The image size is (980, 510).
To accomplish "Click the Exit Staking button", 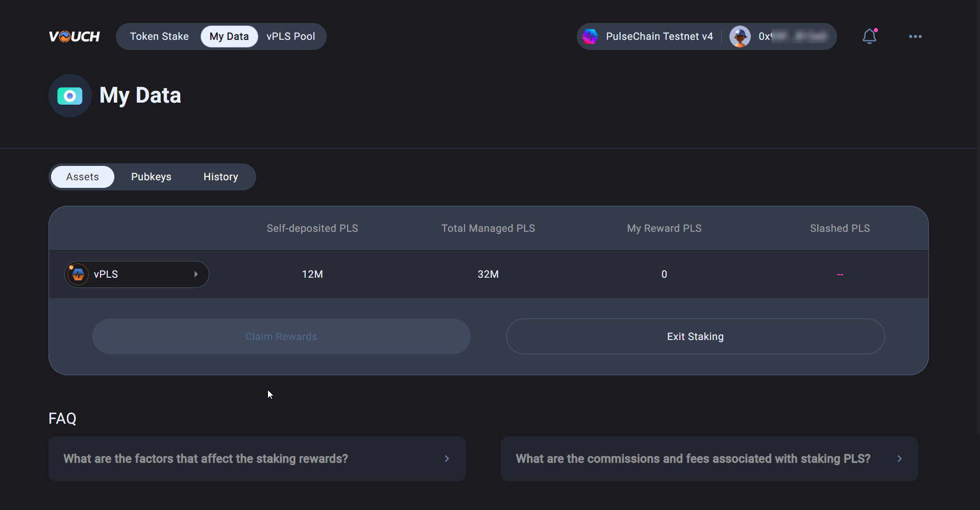I will (x=695, y=336).
